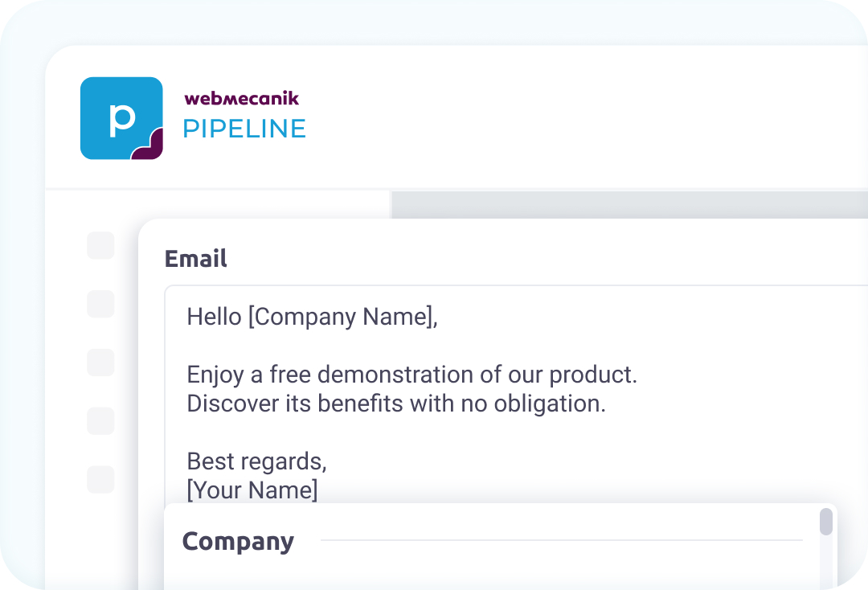
Task: Click the fifth sidebar placeholder icon
Action: point(100,478)
